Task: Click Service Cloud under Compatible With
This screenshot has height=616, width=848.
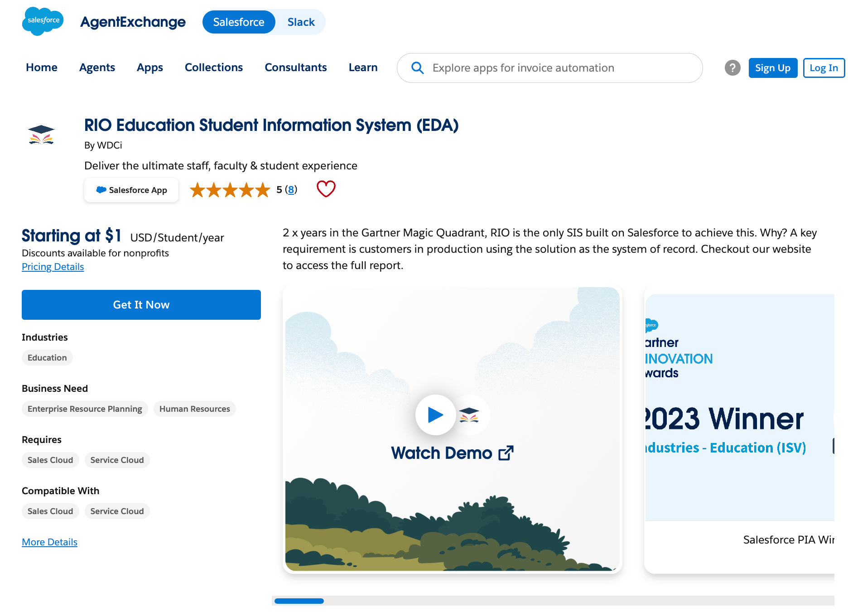Action: click(x=117, y=511)
